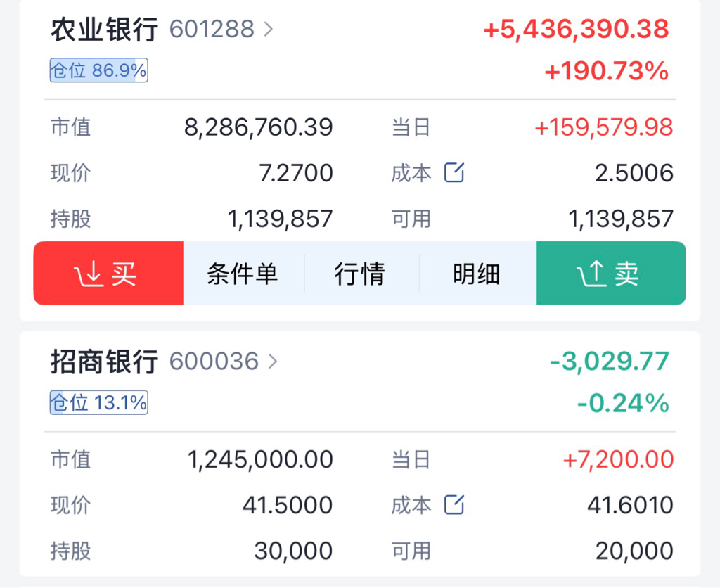Expand chevron next to 601288
The width and height of the screenshot is (720, 588).
[x=269, y=30]
